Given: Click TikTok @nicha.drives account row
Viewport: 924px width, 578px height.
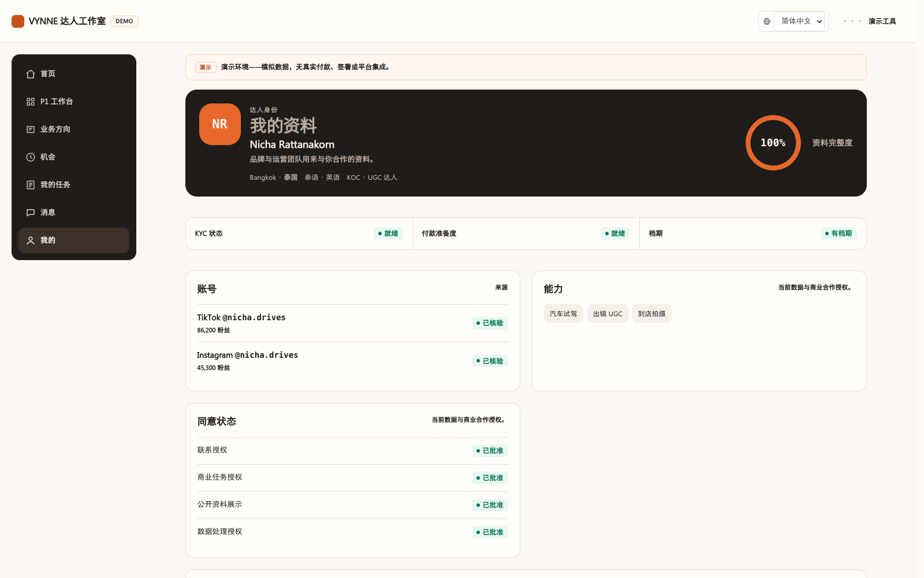Looking at the screenshot, I should pyautogui.click(x=352, y=323).
